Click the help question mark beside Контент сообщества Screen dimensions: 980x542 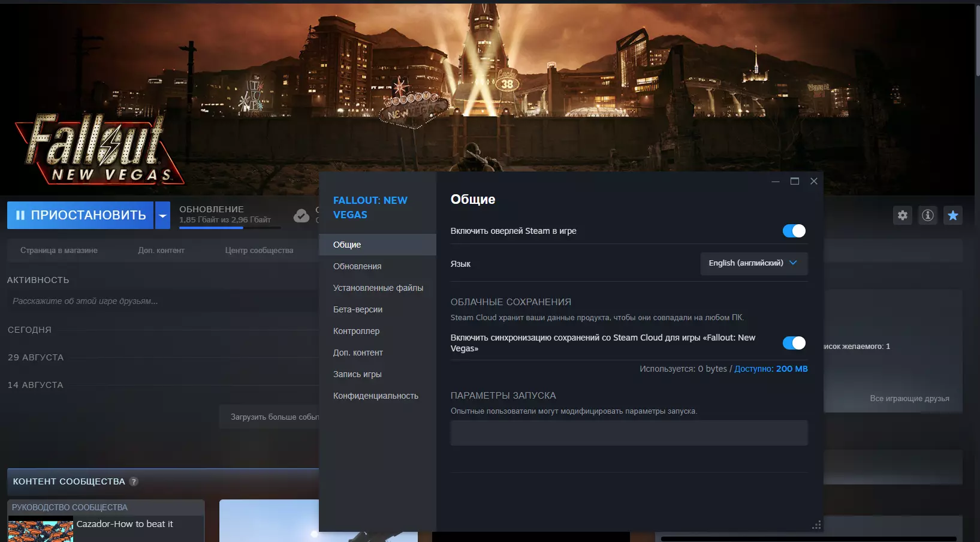pos(134,481)
